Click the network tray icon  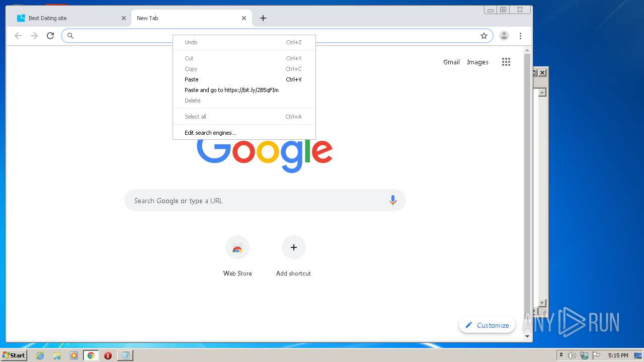(x=584, y=355)
